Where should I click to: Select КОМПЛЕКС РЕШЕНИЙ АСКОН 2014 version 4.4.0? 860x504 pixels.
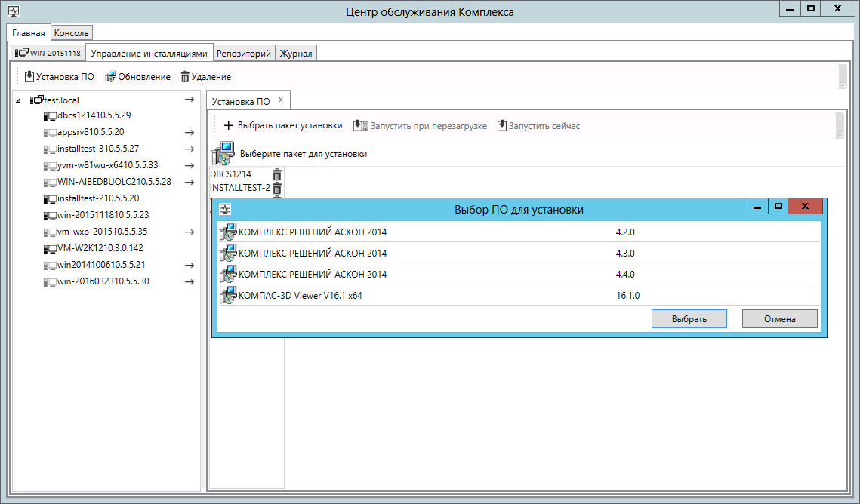pyautogui.click(x=519, y=274)
